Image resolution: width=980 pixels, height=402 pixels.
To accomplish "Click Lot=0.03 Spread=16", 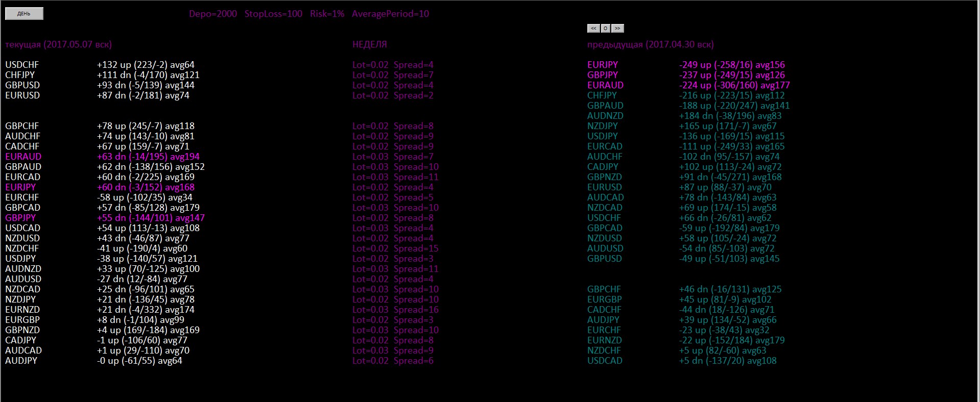I will coord(395,310).
